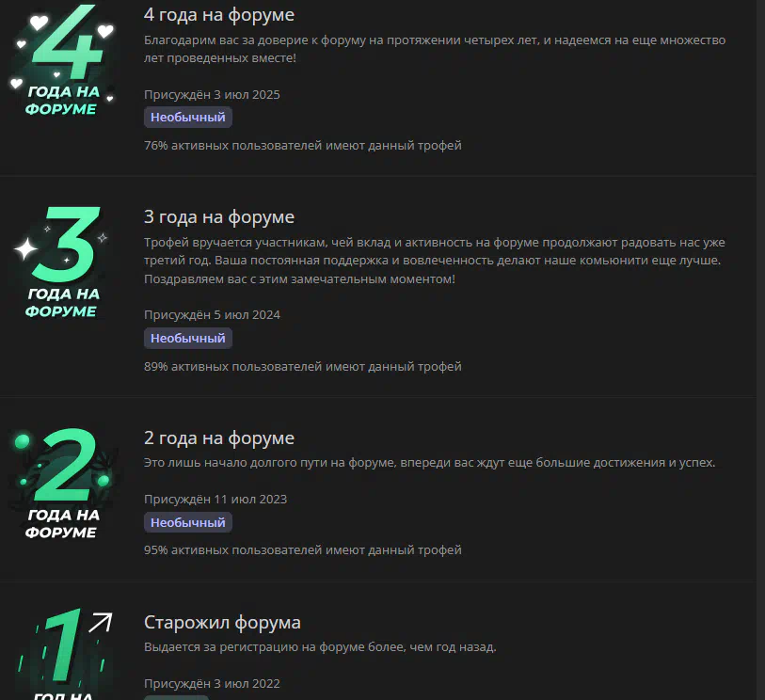The image size is (765, 700).
Task: Click the date 'Присуждён 3 июл 2025'
Action: (x=212, y=95)
